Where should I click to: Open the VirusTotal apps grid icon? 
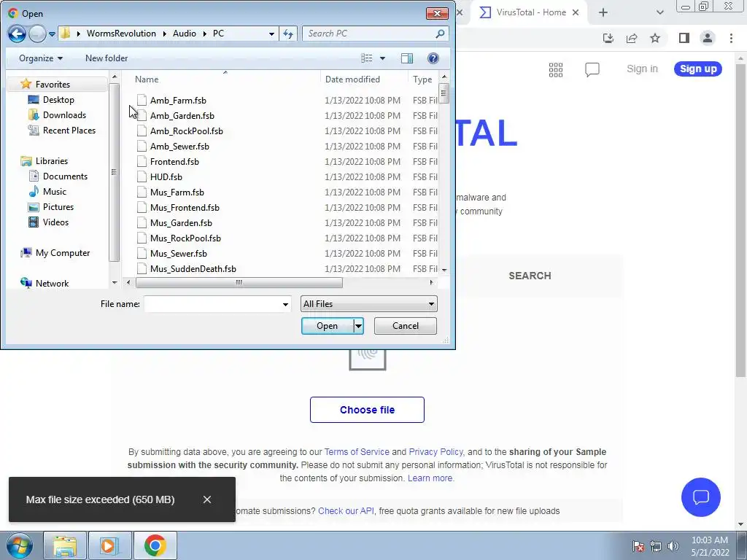pos(555,70)
